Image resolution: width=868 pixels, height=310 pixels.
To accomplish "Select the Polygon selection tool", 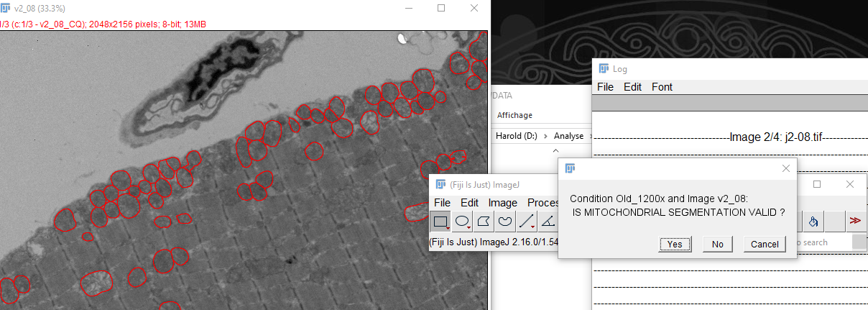I will (x=484, y=221).
